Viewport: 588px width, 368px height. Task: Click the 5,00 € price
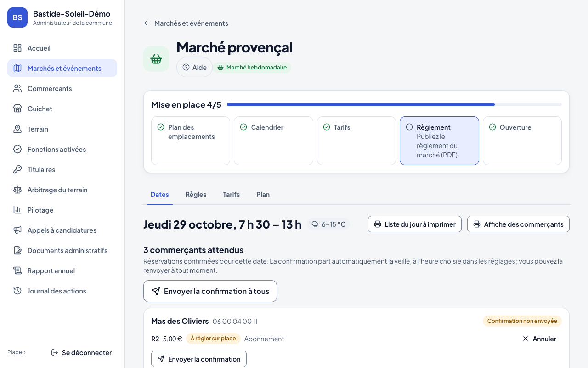173,339
